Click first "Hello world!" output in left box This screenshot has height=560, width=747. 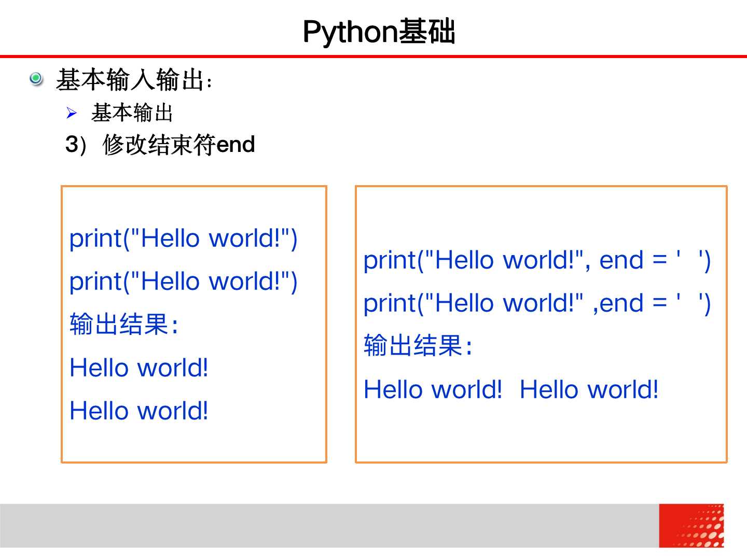139,368
